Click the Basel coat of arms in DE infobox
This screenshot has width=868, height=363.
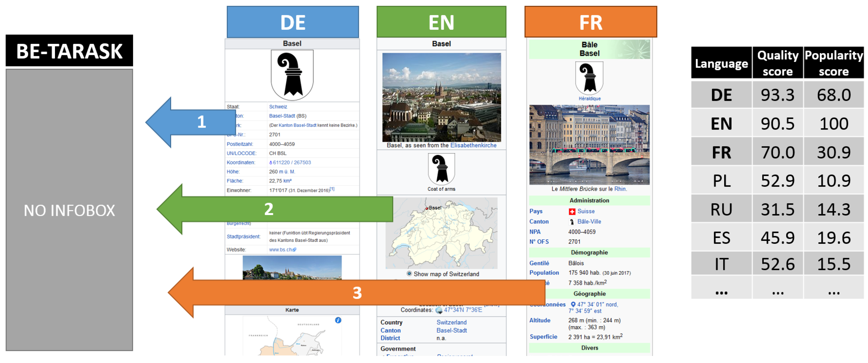coord(292,74)
